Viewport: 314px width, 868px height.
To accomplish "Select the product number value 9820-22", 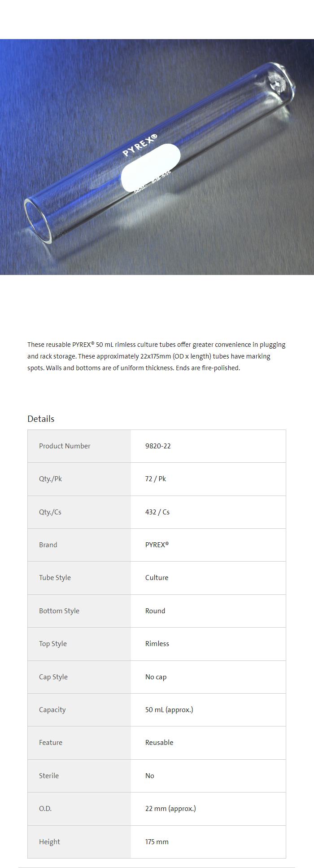I will pos(158,446).
